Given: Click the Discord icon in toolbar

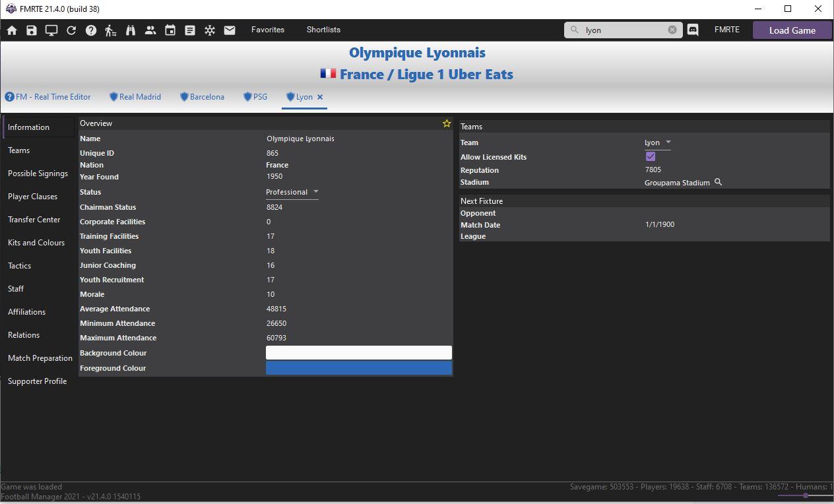Looking at the screenshot, I should 693,30.
